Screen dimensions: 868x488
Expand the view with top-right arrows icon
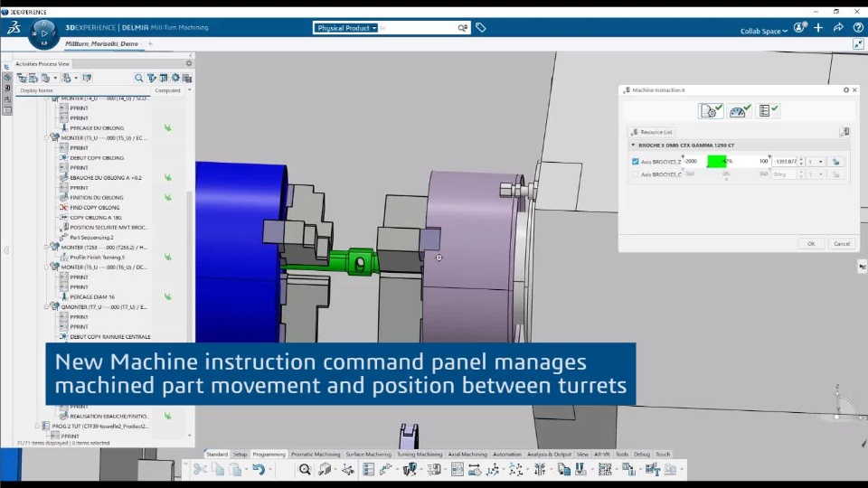[x=858, y=43]
